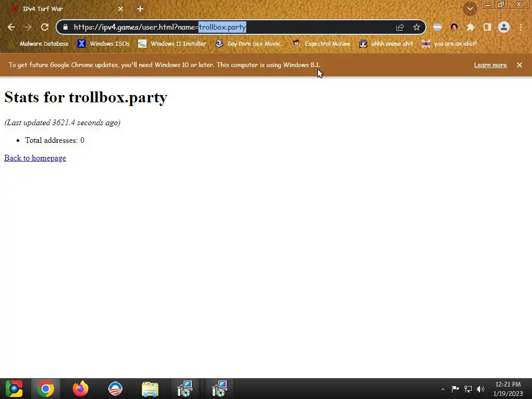Click the striped flag extension icon
This screenshot has width=532, height=399.
[437, 27]
